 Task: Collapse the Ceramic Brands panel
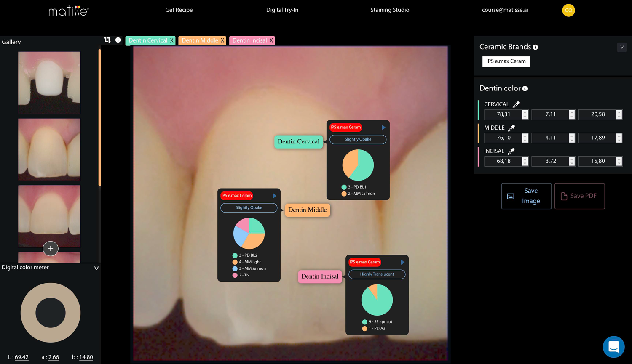click(621, 47)
